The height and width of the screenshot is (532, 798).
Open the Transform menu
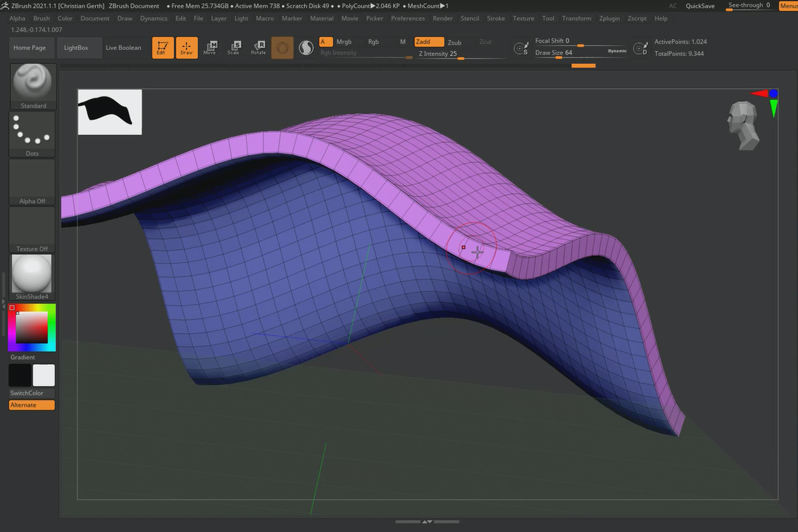pos(577,19)
